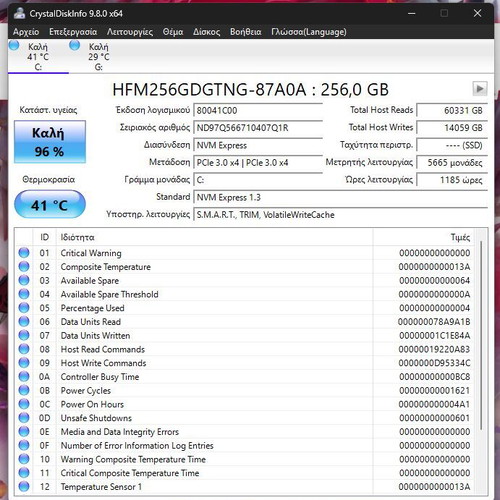Screen dimensions: 500x500
Task: Open the Θέμα menu
Action: tap(173, 32)
